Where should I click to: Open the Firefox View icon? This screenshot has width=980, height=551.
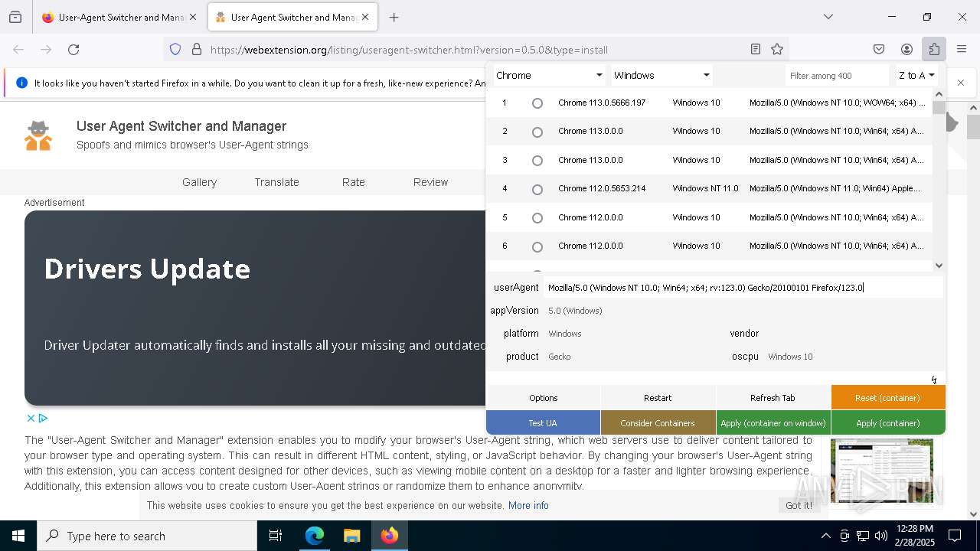[15, 17]
